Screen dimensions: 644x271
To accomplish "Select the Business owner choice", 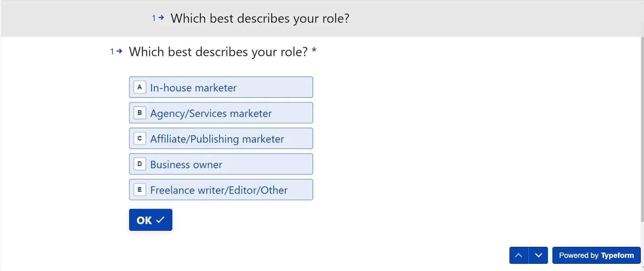I will [x=221, y=164].
